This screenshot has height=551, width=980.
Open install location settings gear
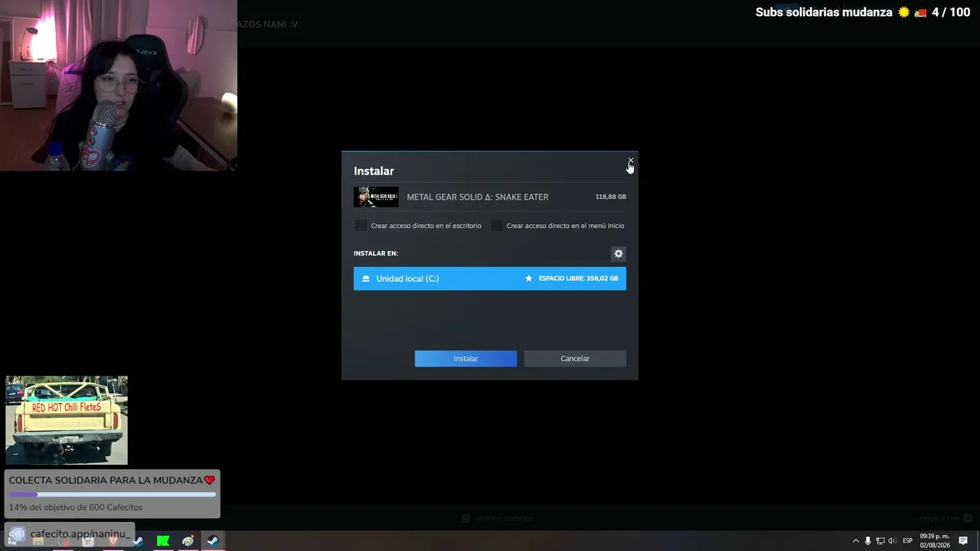pyautogui.click(x=619, y=253)
